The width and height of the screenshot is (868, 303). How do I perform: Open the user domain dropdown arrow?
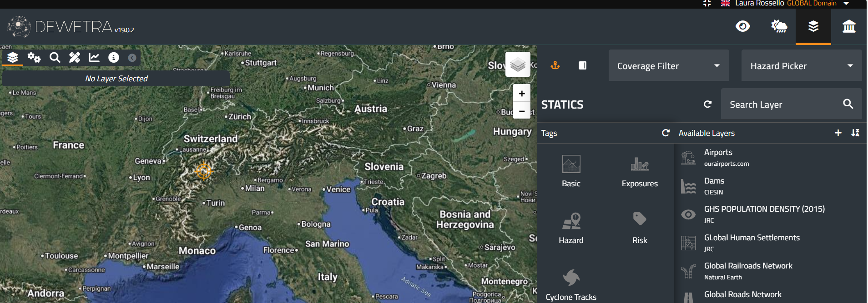point(846,4)
